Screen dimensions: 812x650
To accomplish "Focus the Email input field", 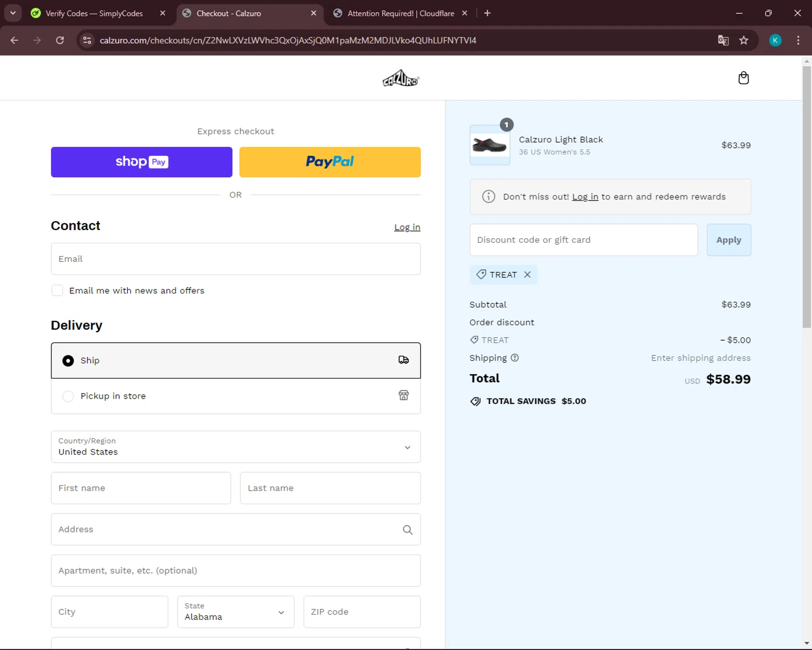I will click(x=235, y=259).
